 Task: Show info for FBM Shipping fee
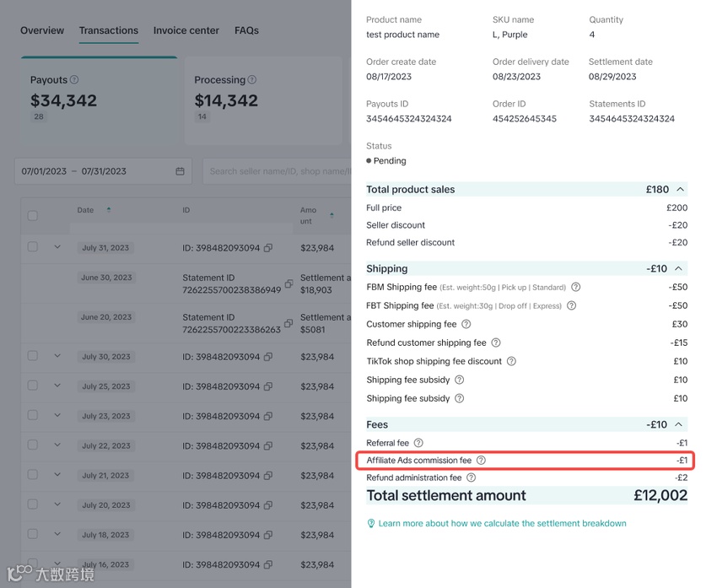576,287
